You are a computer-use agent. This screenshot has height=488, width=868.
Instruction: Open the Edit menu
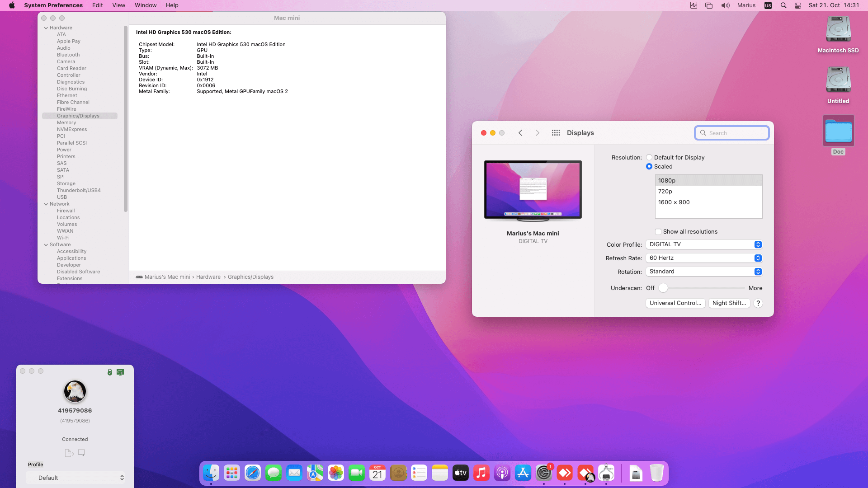[97, 5]
